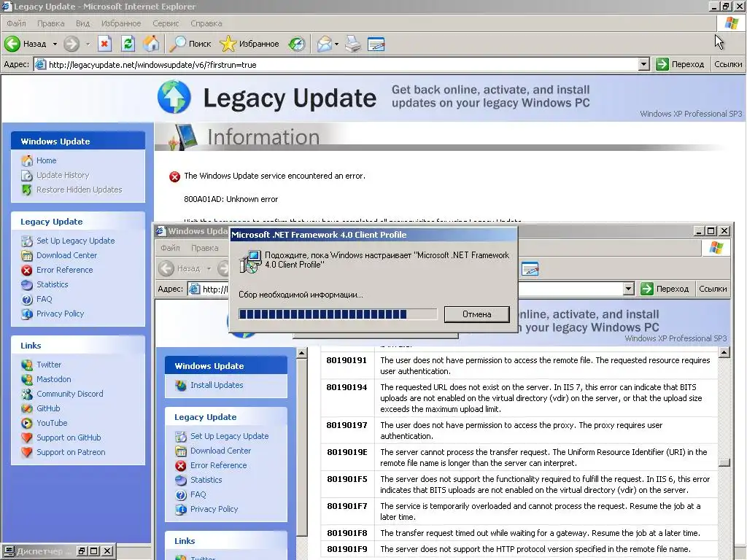
Task: Click the scrollbar thumb of the error table
Action: coord(724,462)
